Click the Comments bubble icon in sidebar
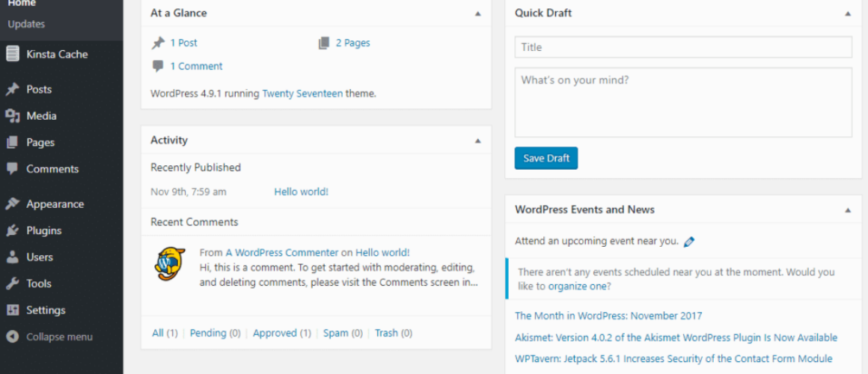Viewport: 868px width, 374px height. [12, 169]
